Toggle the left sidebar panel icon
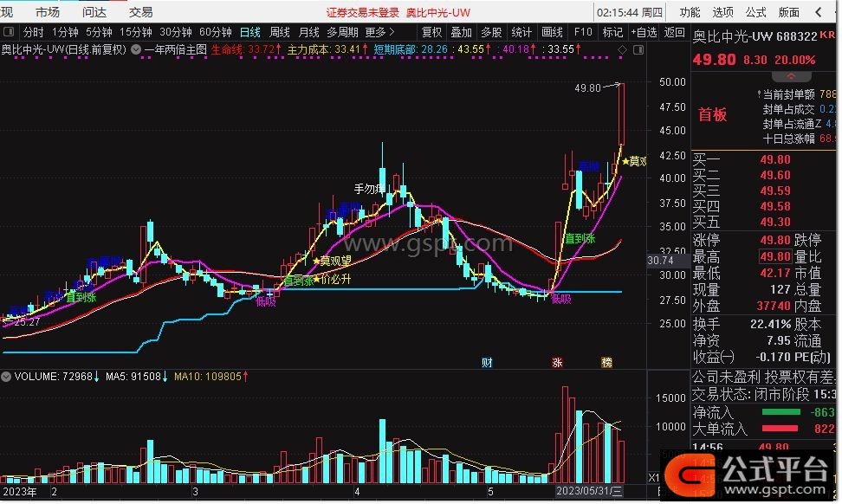This screenshot has height=504, width=842. [9, 32]
